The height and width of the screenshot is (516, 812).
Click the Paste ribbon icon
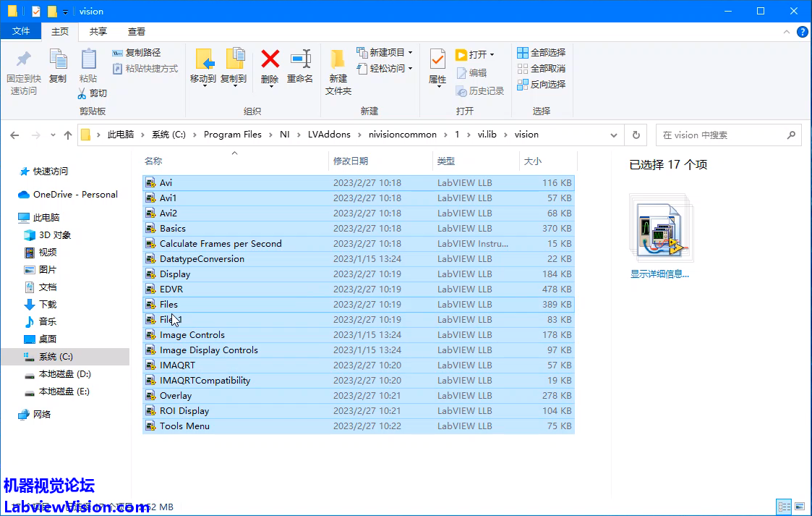pos(88,59)
